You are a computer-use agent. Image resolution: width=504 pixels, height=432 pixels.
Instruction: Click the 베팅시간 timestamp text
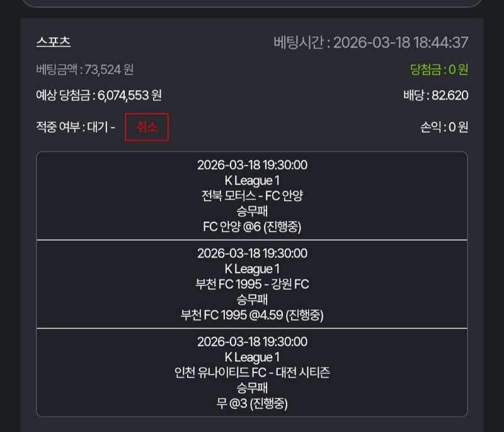click(370, 42)
